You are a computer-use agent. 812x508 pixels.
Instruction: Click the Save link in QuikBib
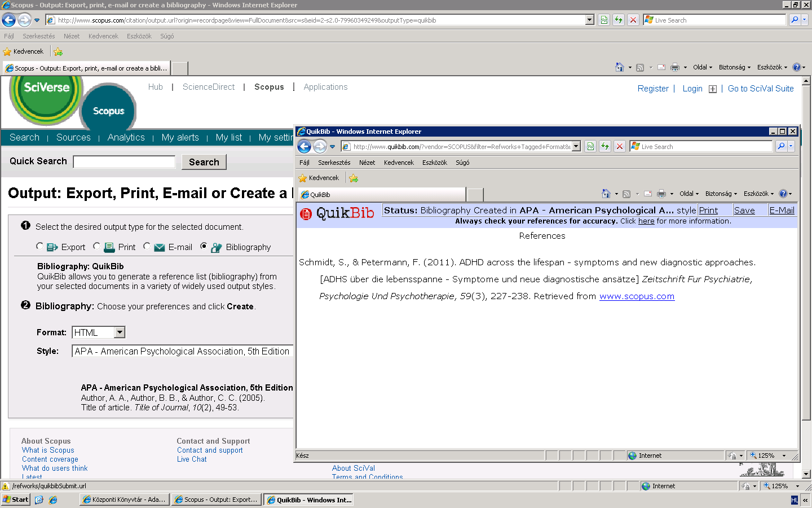(x=744, y=210)
